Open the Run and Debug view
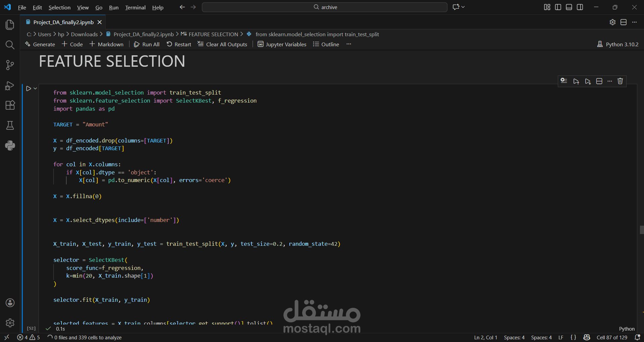The image size is (644, 342). tap(10, 85)
